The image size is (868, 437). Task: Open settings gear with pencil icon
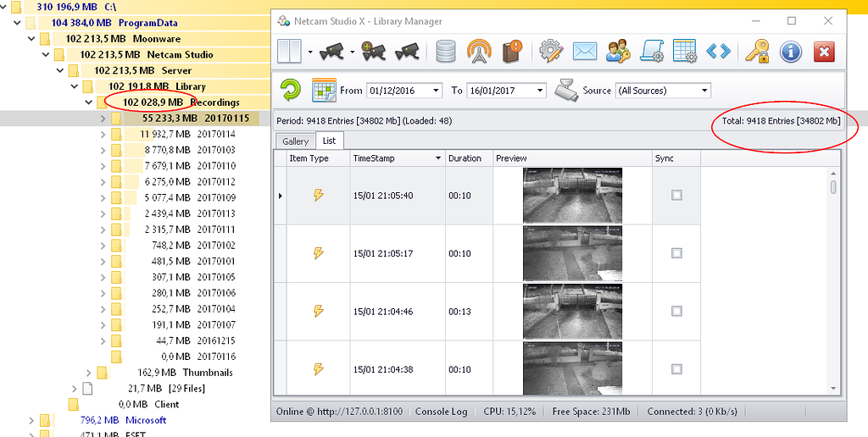coord(551,52)
